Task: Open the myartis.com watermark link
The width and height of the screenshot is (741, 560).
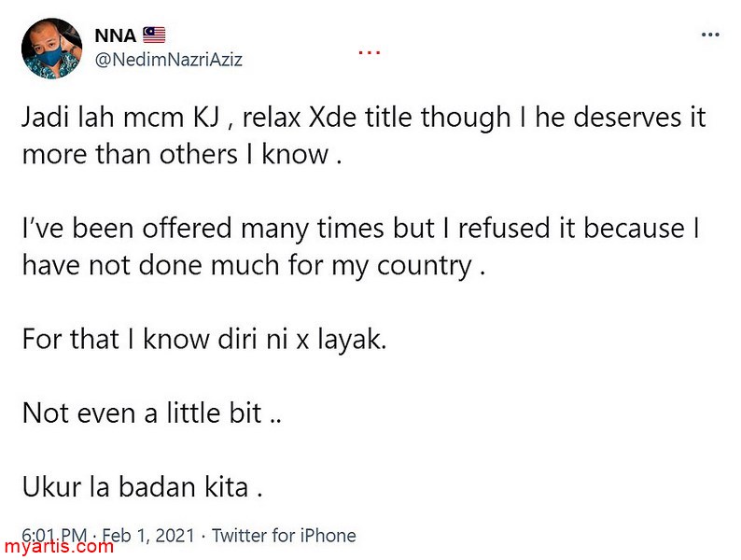Action: point(58,546)
